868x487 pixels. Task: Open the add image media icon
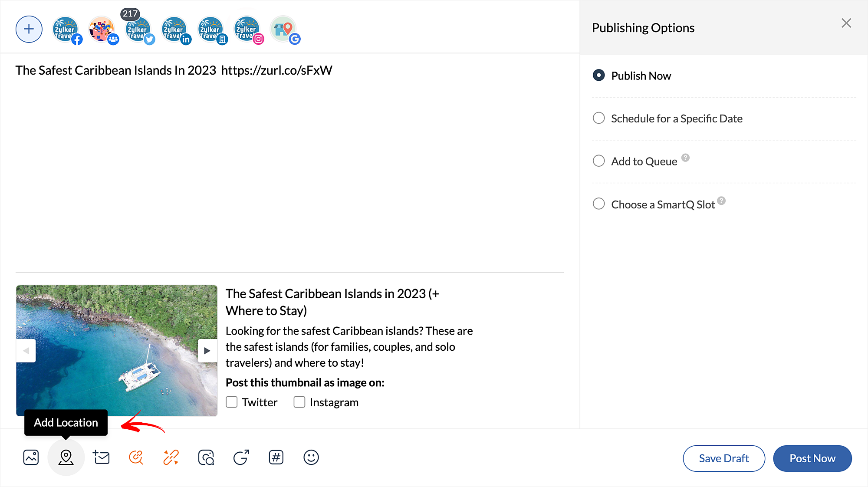pos(31,457)
